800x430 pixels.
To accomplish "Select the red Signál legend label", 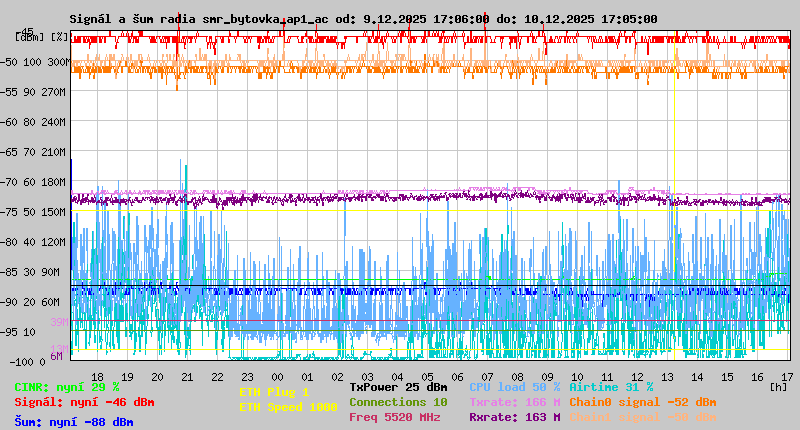I will click(84, 402).
